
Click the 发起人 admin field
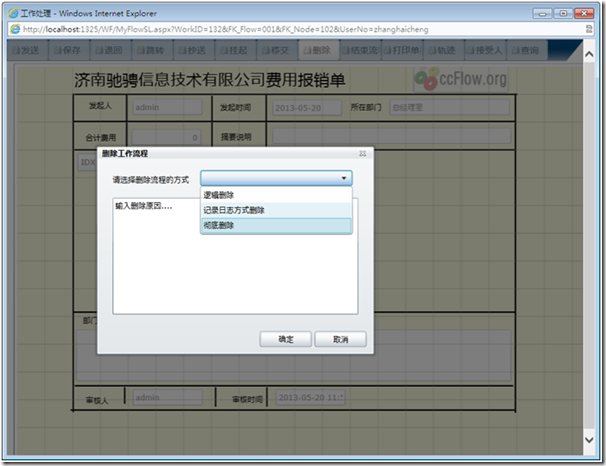[167, 107]
